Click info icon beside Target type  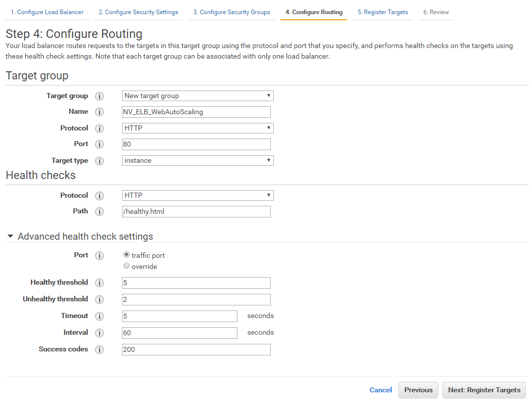[x=100, y=161]
